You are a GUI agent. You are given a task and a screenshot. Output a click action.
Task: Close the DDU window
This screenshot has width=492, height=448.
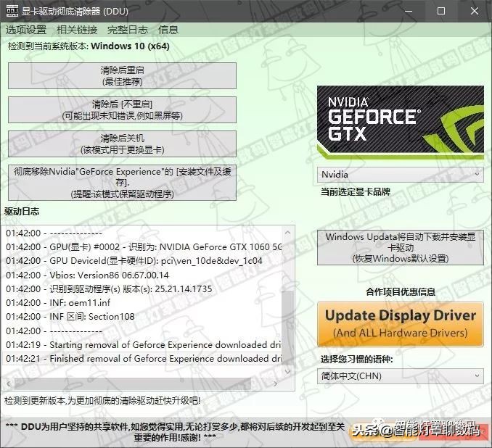(475, 11)
